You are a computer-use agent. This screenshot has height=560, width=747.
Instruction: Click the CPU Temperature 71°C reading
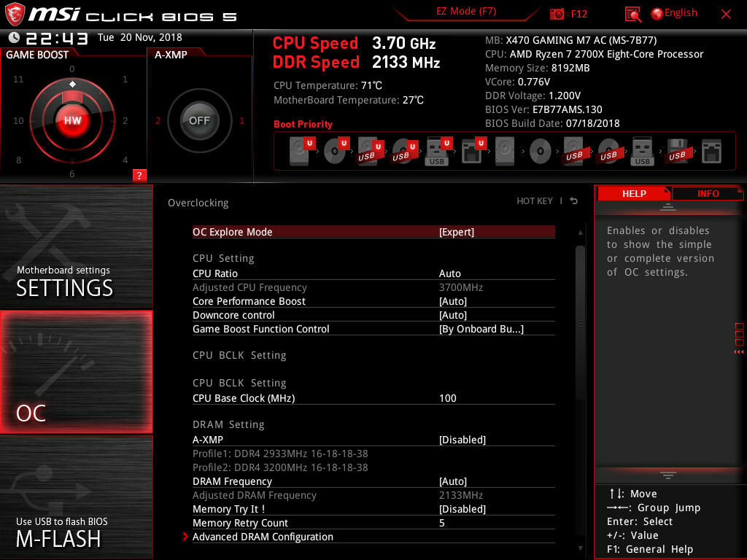(328, 86)
